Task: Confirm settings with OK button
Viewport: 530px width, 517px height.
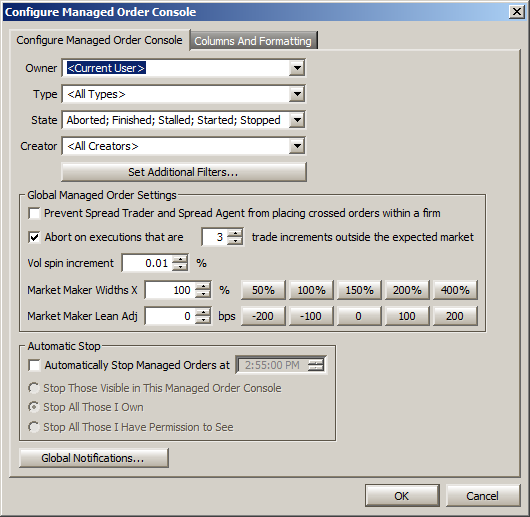Action: (402, 496)
